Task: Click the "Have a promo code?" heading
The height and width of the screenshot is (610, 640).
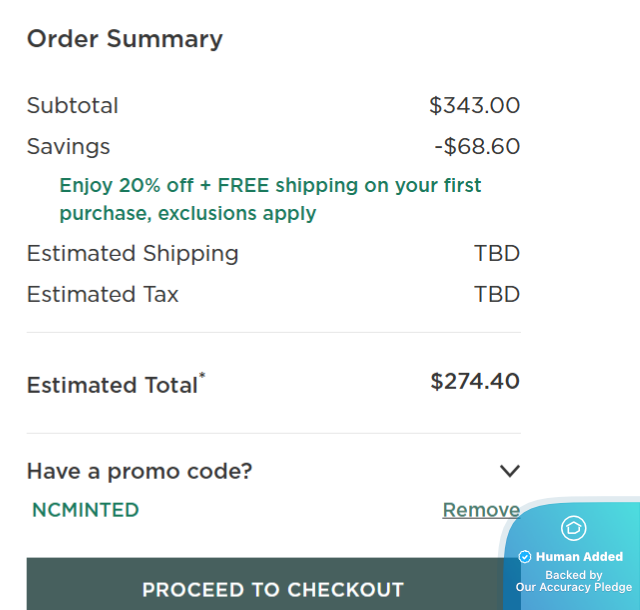Action: [x=139, y=471]
